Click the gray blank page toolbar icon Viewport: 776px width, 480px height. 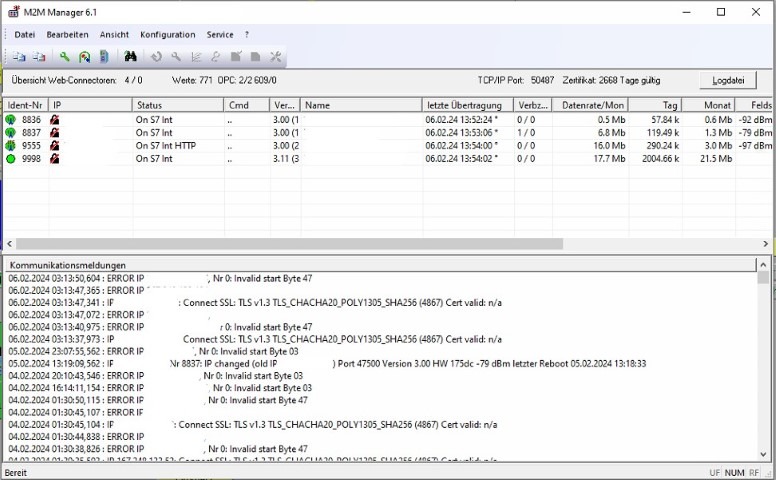point(255,57)
